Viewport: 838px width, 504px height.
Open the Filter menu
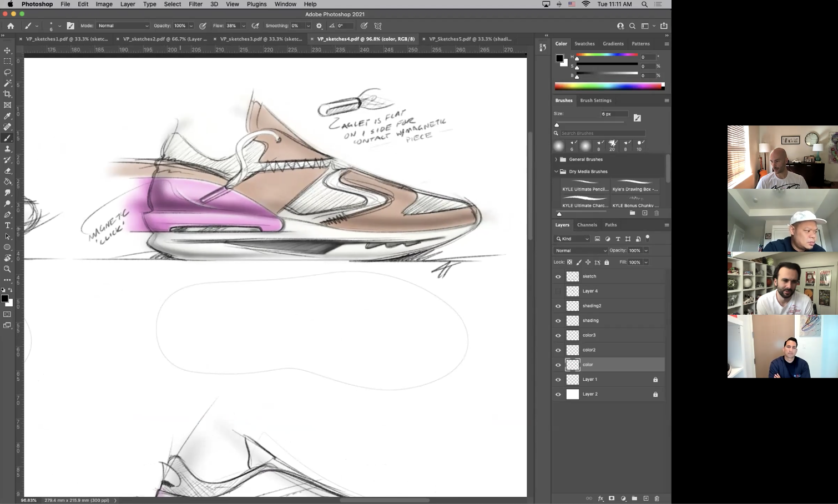coord(195,4)
